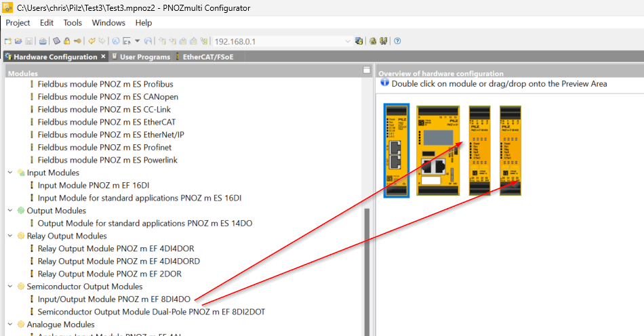Image resolution: width=644 pixels, height=336 pixels.
Task: Click the blue-framed fieldbus module thumbnail
Action: coord(397,150)
